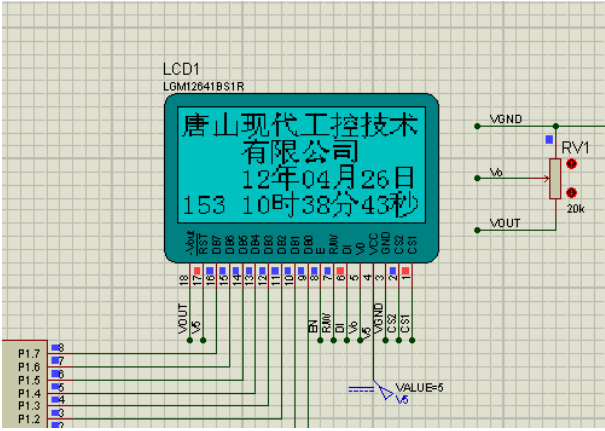Select the 20k resistance value text
This screenshot has width=605, height=431.
pyautogui.click(x=576, y=209)
